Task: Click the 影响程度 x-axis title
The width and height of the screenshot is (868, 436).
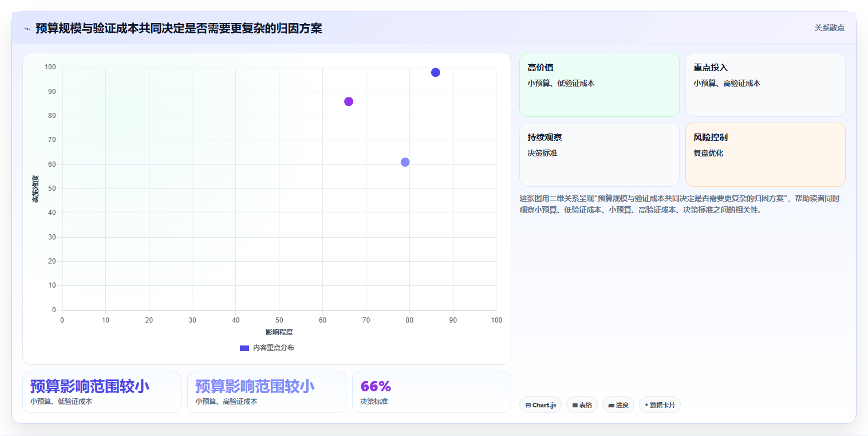Action: (x=279, y=332)
